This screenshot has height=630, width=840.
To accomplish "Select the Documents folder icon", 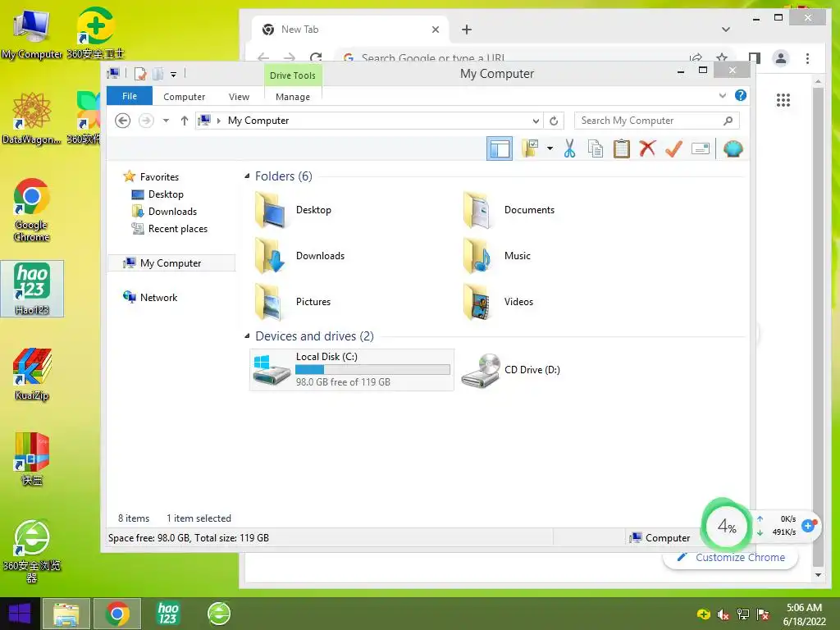I will [477, 210].
